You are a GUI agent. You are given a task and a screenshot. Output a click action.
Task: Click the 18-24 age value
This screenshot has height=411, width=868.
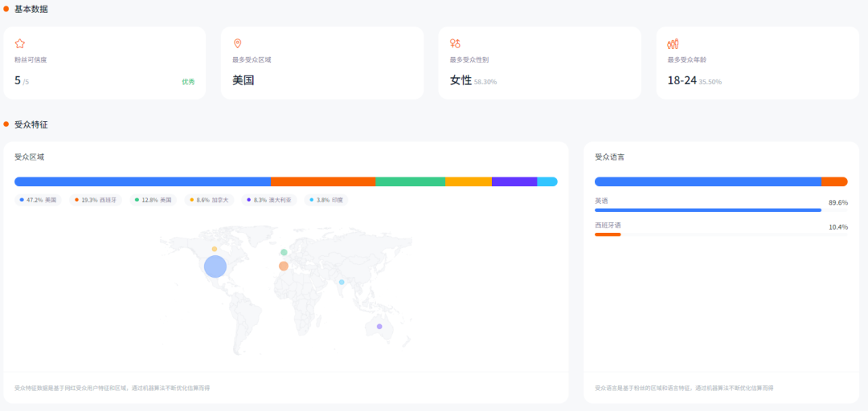click(682, 80)
